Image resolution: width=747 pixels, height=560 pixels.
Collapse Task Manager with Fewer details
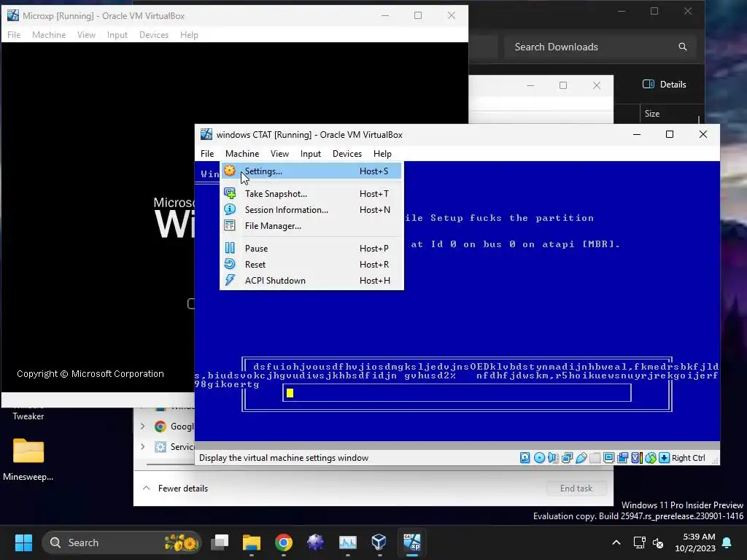tap(175, 489)
